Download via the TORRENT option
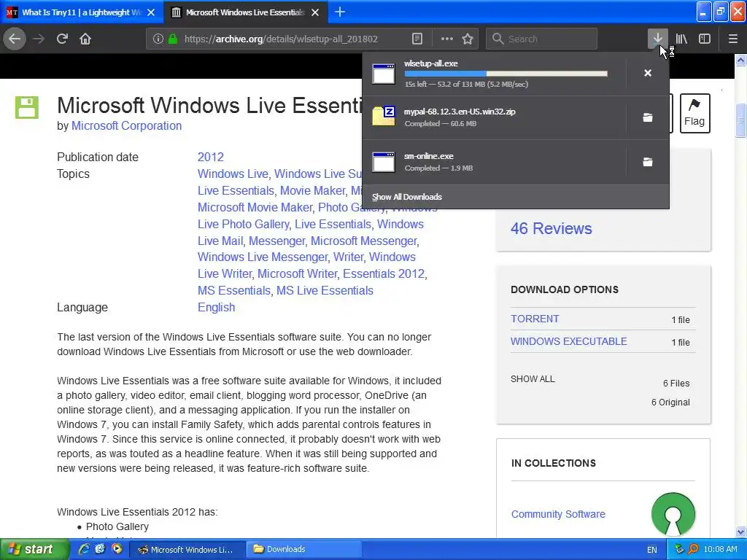 point(535,319)
